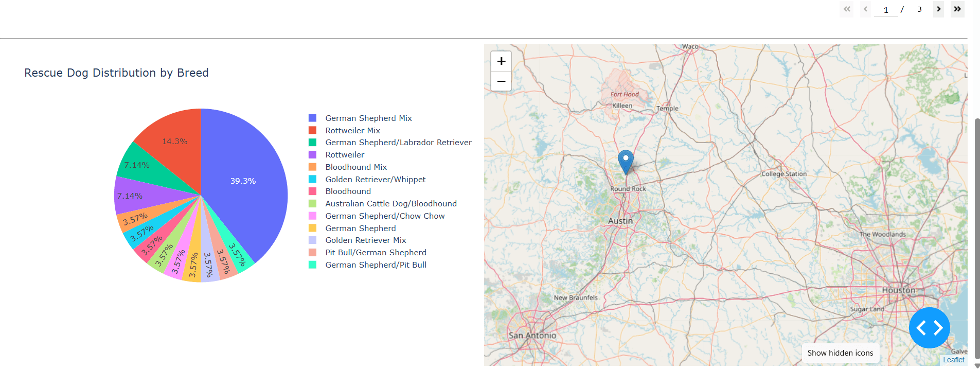Click the Rescue Dog Distribution by Breed title
Viewport: 980px width, 369px height.
(x=116, y=73)
